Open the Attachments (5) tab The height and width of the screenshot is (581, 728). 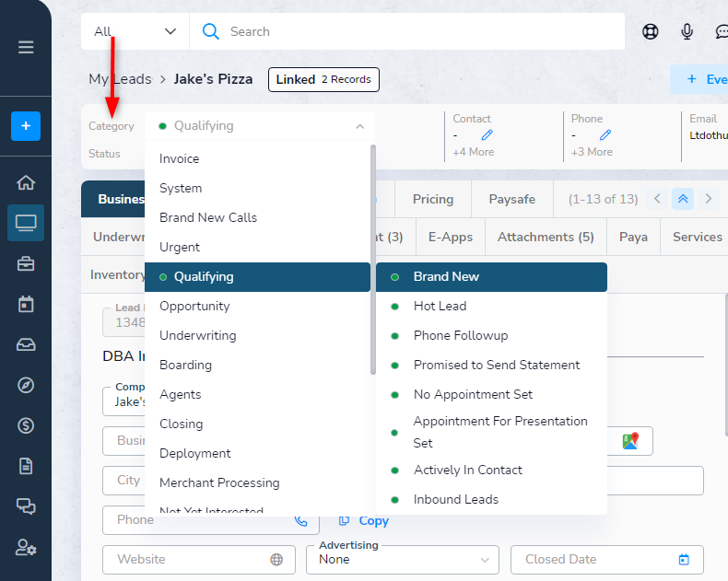[546, 238]
